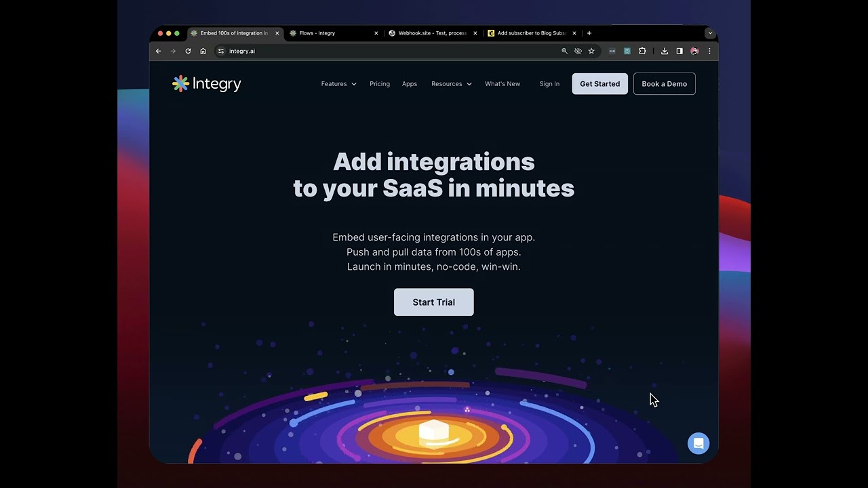Click 'Embed user-facing integrations in your app.' text
Viewport: 868px width, 488px height.
point(434,237)
